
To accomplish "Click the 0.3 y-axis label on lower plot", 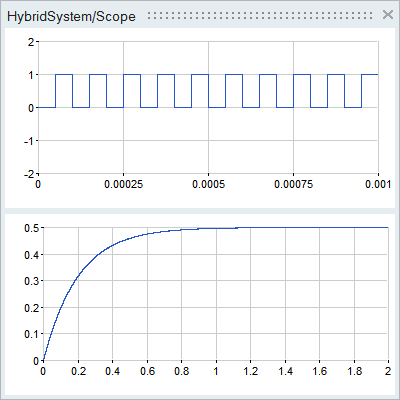I will click(32, 281).
